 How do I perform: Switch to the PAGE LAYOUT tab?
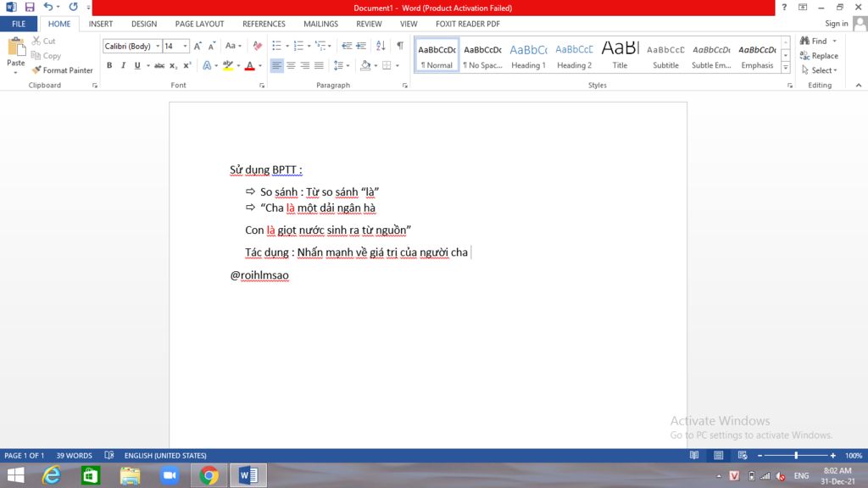click(x=199, y=24)
